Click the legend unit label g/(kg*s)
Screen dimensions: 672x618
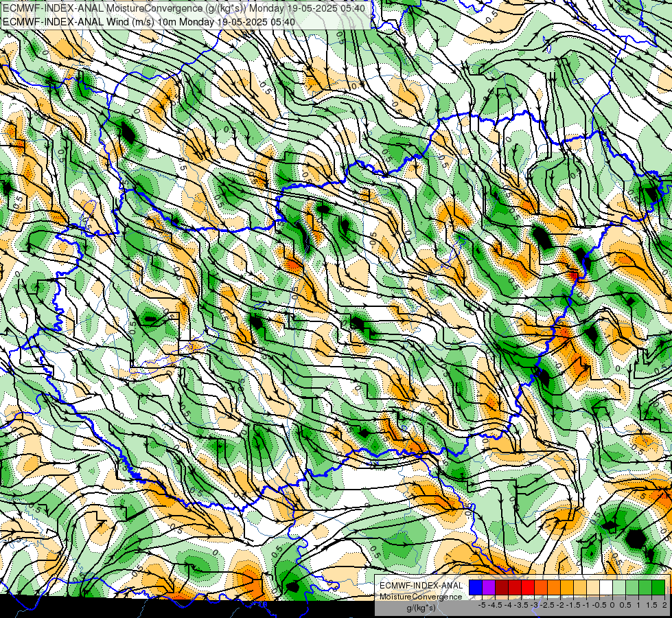(421, 608)
